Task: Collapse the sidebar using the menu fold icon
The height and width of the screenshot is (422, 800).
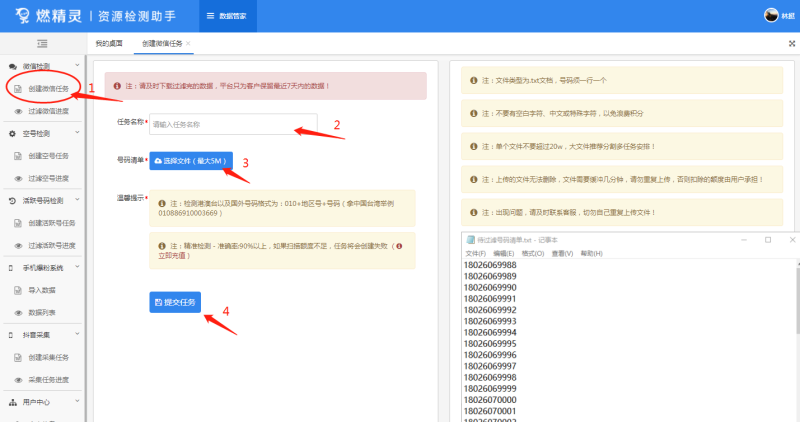Action: tap(42, 44)
